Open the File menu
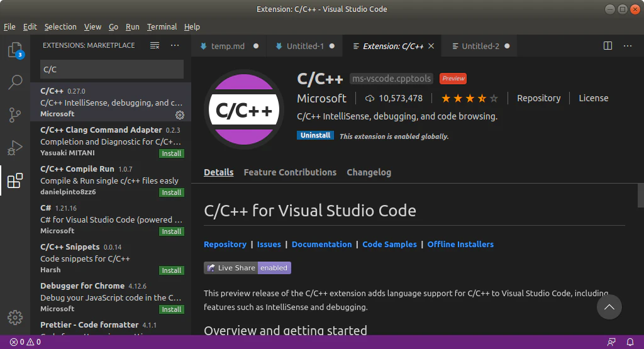 tap(9, 26)
